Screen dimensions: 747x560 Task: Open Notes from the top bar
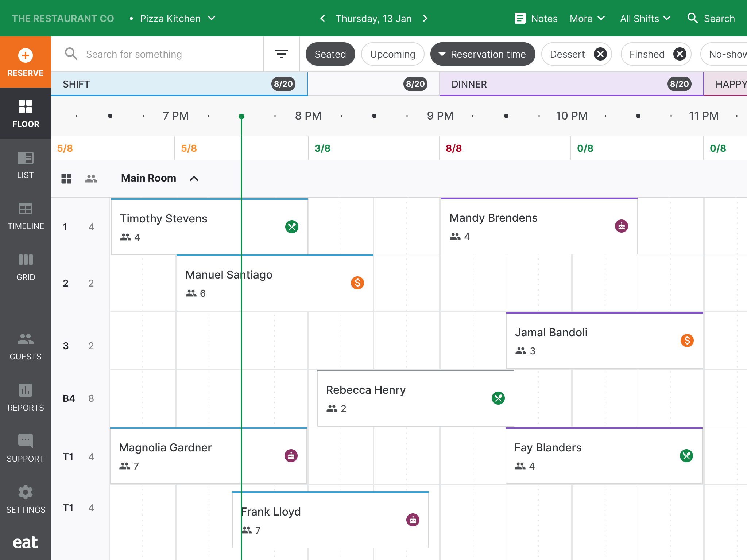536,18
